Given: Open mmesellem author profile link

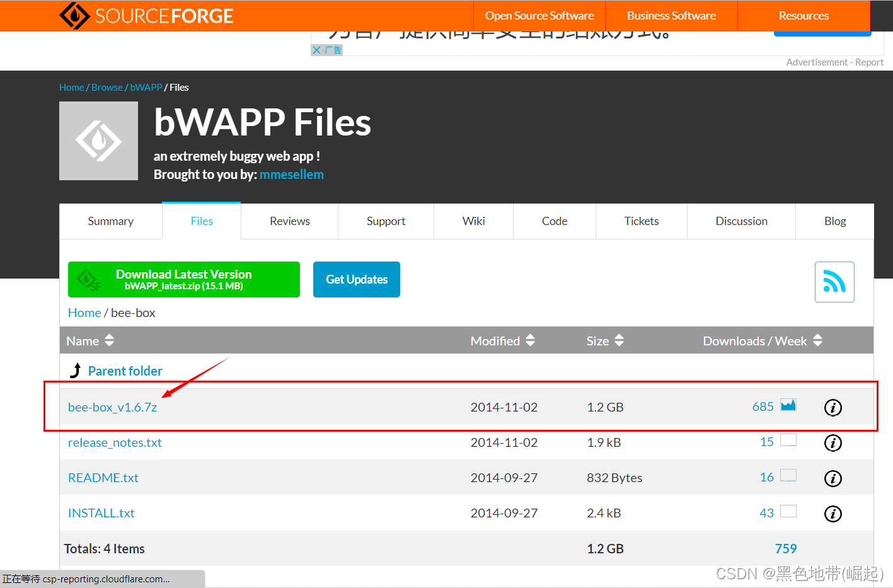Looking at the screenshot, I should [292, 175].
